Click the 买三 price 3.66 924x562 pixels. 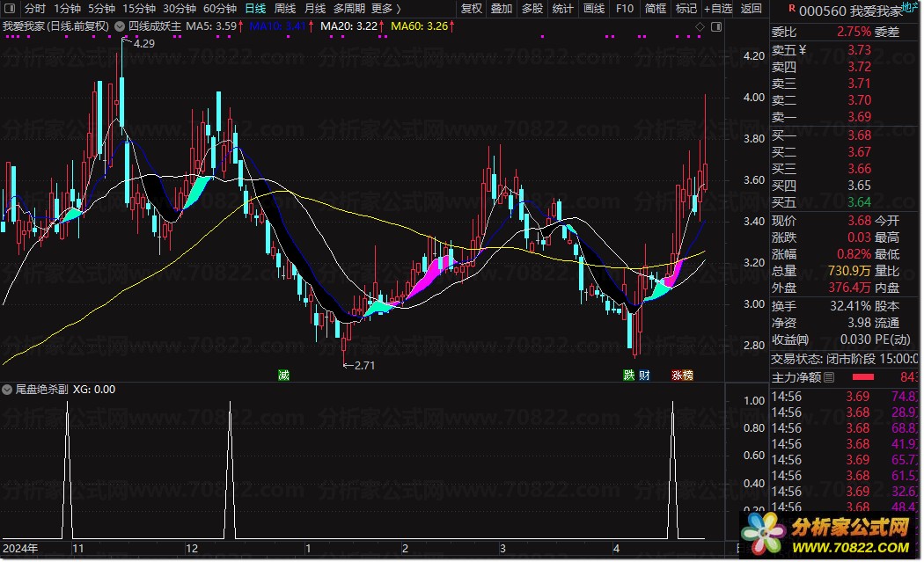(x=859, y=169)
